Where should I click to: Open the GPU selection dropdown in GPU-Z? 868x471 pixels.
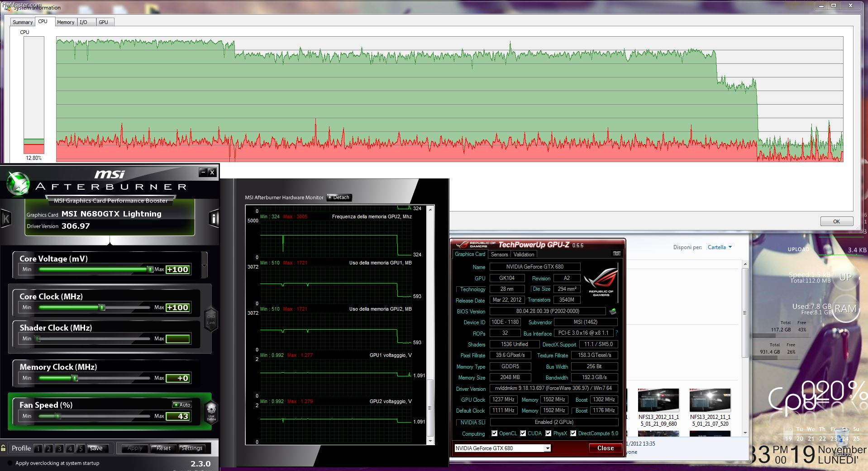coord(548,448)
